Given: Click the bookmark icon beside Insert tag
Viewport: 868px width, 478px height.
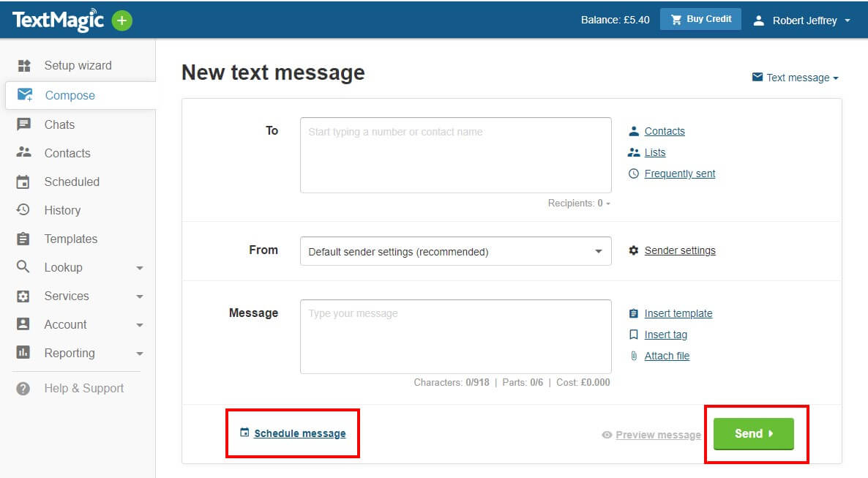Looking at the screenshot, I should tap(634, 335).
